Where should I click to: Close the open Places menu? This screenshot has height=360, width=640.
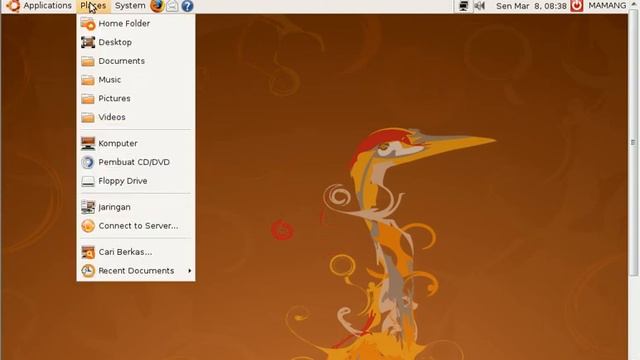pyautogui.click(x=93, y=6)
